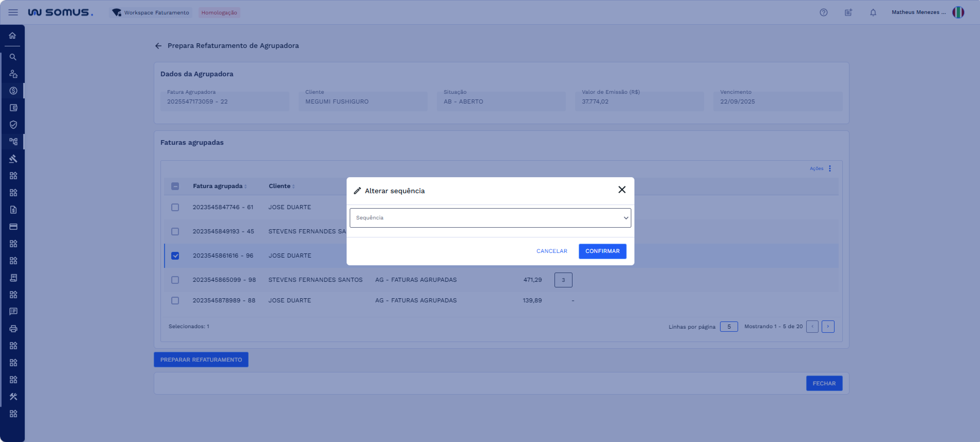Click the dollar sign billing icon
The image size is (980, 442).
click(13, 91)
